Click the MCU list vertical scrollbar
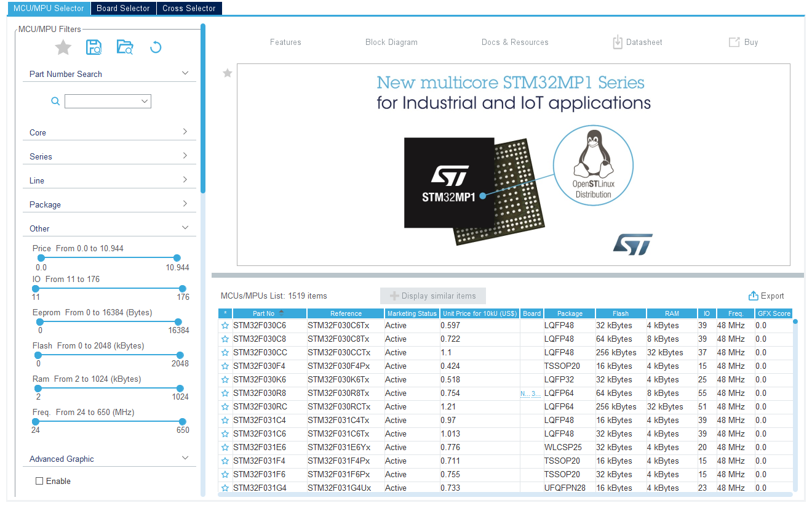 [x=795, y=406]
